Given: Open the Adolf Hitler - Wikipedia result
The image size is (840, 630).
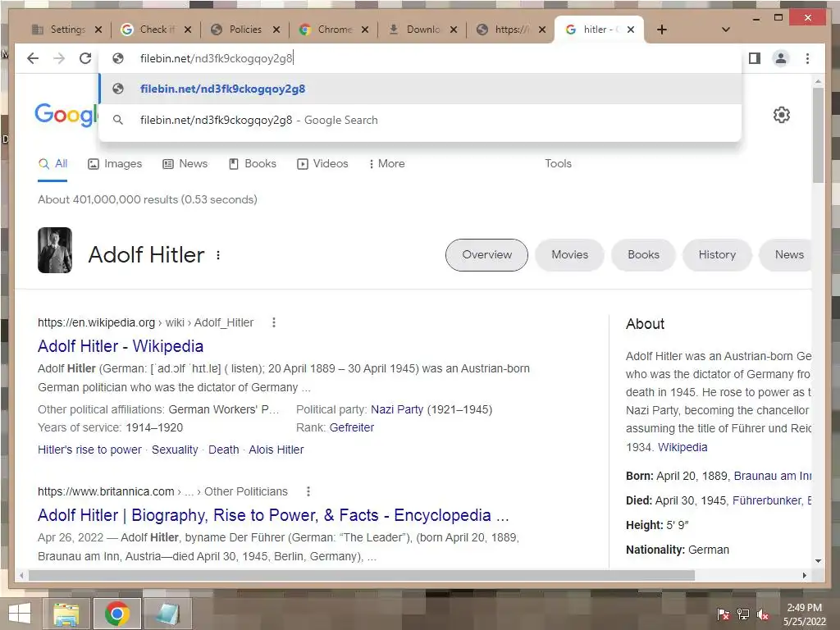Looking at the screenshot, I should 121,346.
